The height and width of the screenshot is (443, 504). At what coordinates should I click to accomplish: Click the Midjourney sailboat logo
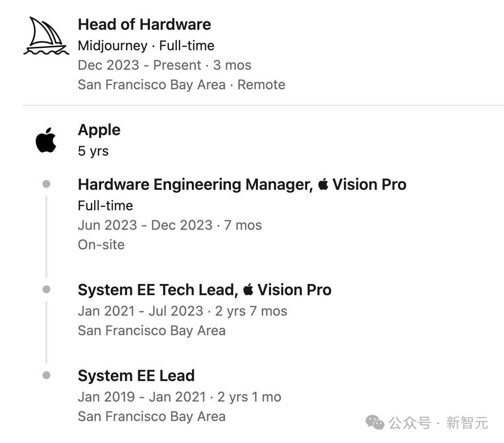click(x=46, y=36)
